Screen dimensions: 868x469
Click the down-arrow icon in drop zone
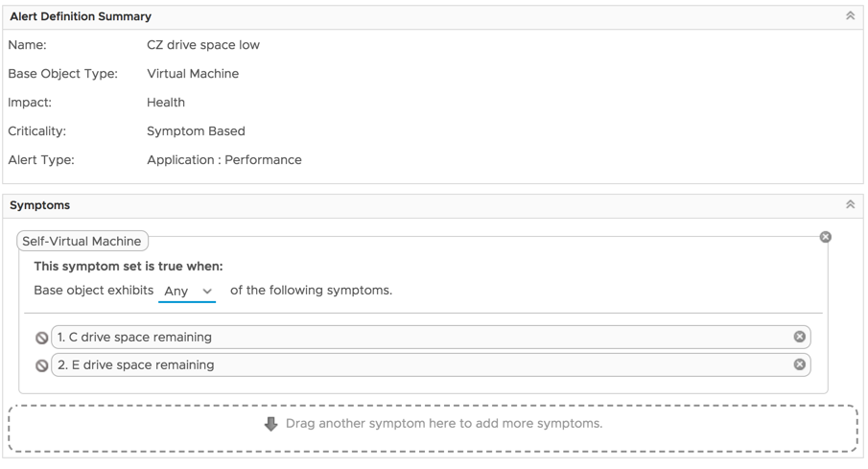click(x=271, y=424)
